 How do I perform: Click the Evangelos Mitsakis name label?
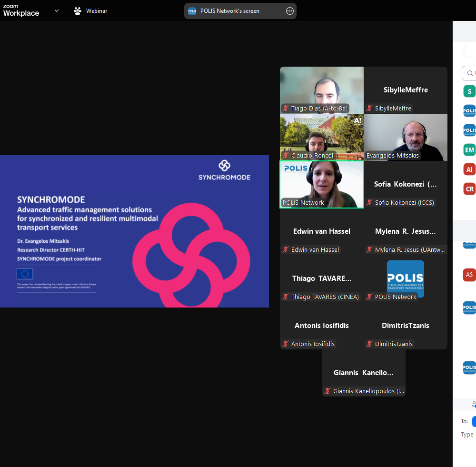point(392,156)
